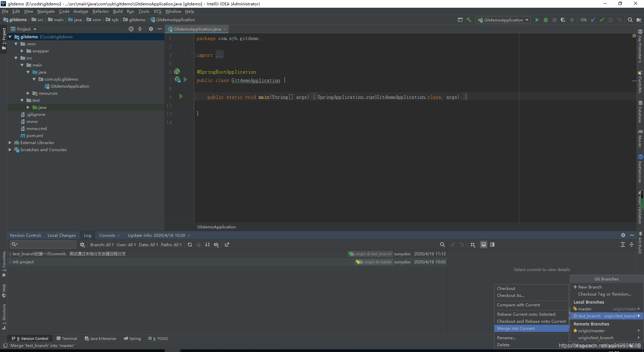The height and width of the screenshot is (352, 644).
Task: Click the Git log search filter field
Action: (x=44, y=245)
